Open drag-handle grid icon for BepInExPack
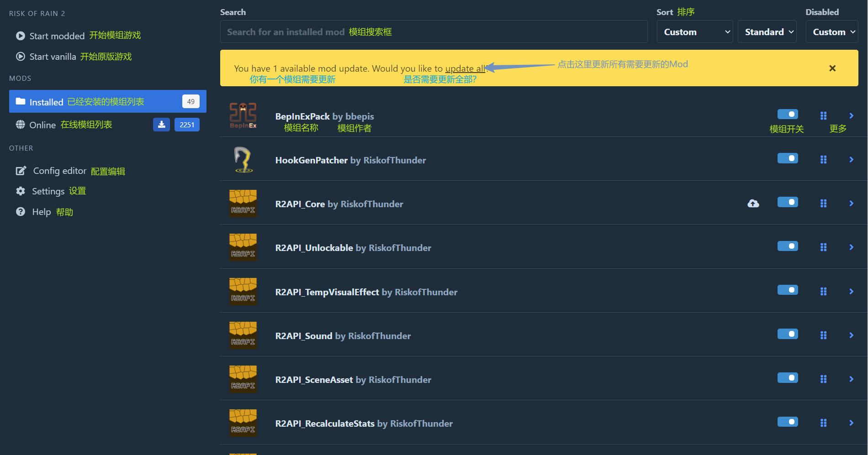868x455 pixels. [x=823, y=115]
